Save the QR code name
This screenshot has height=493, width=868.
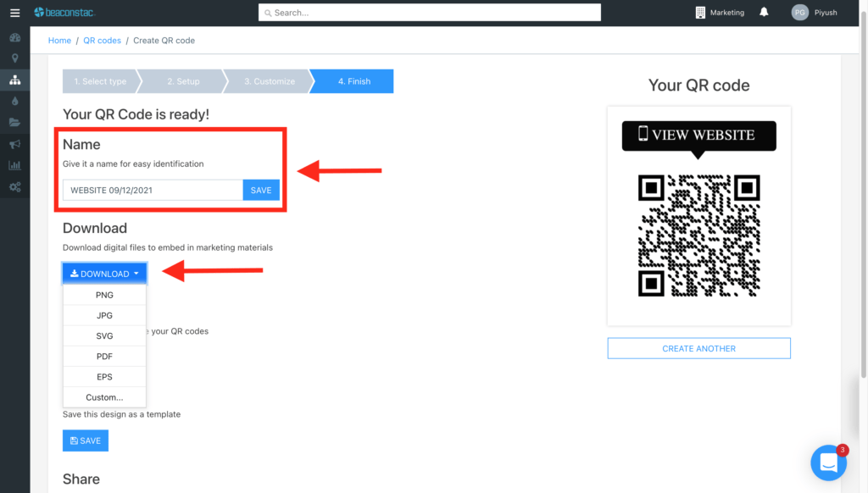[x=260, y=190]
